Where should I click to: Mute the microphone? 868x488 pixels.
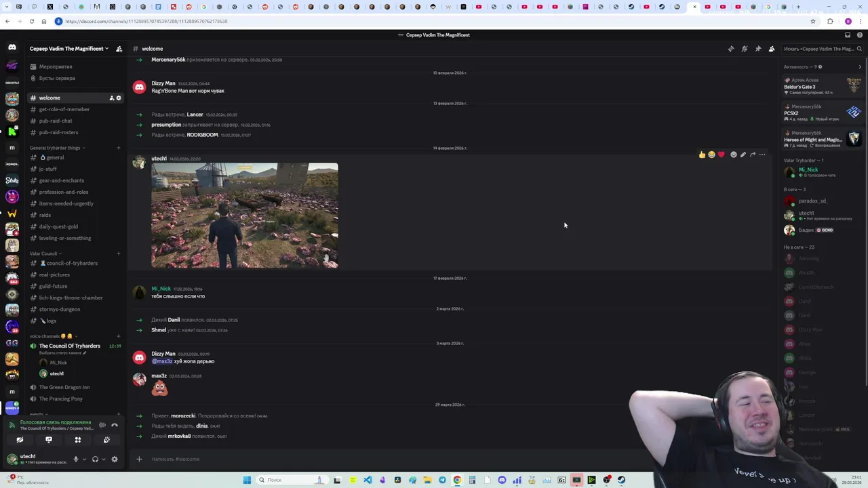[76, 459]
